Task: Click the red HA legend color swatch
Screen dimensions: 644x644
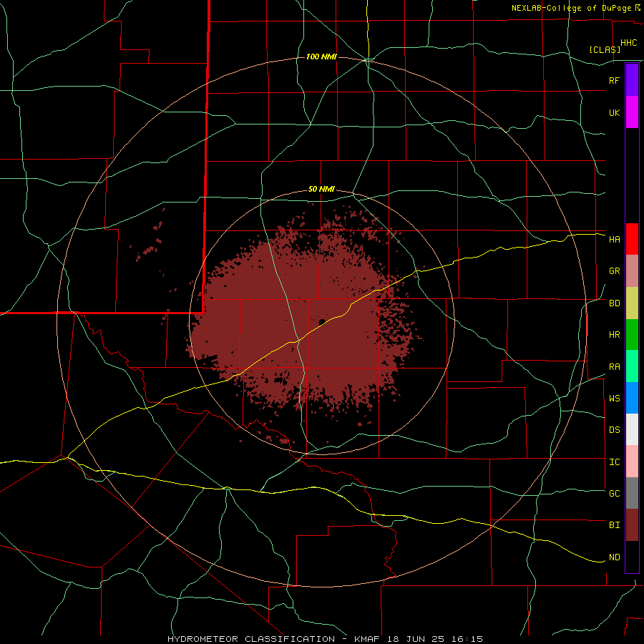Action: click(x=632, y=239)
